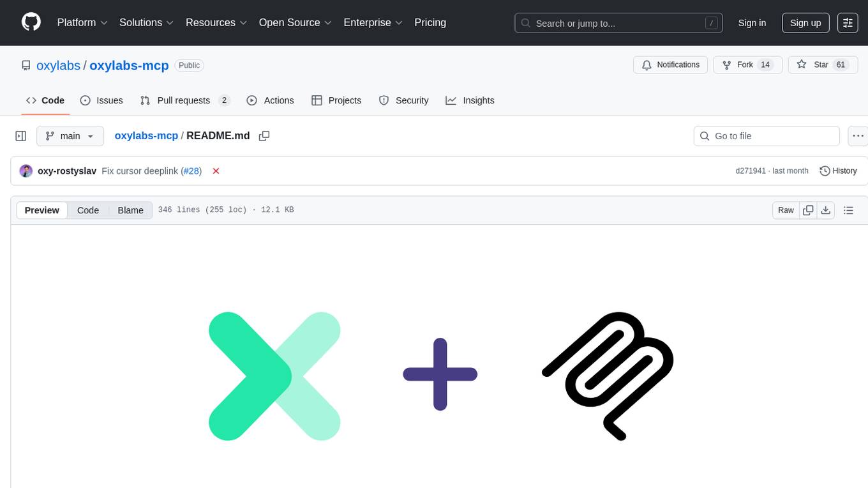Screen dimensions: 868x488
Task: Fork the repository
Action: coord(747,65)
